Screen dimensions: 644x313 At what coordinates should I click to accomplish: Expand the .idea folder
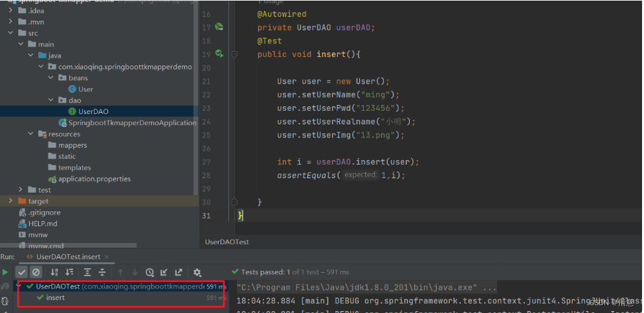pyautogui.click(x=10, y=10)
